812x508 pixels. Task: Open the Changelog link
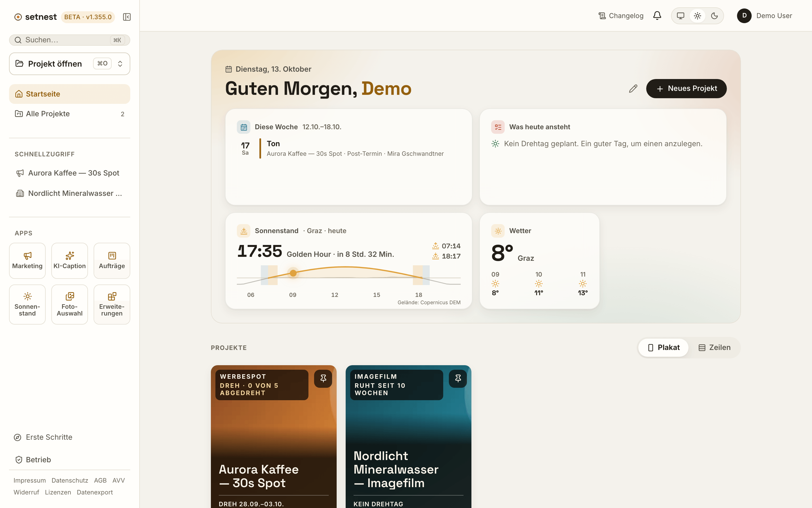(621, 16)
